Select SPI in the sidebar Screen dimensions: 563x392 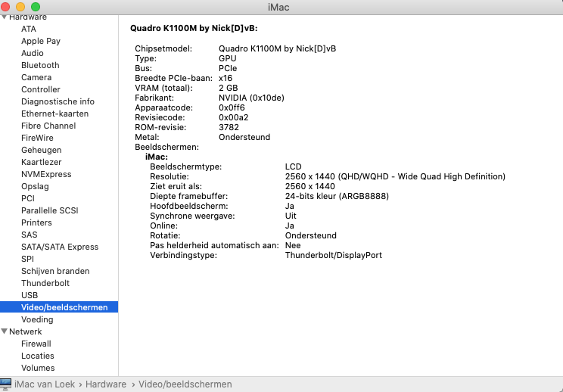point(27,259)
